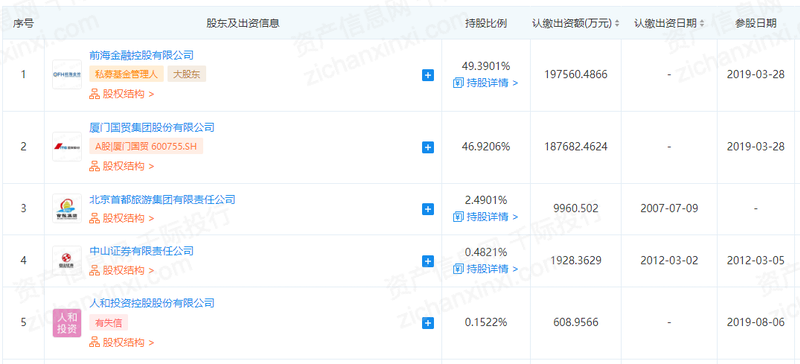
Task: View 持股详情 for 0.4821% holding
Action: 485,269
